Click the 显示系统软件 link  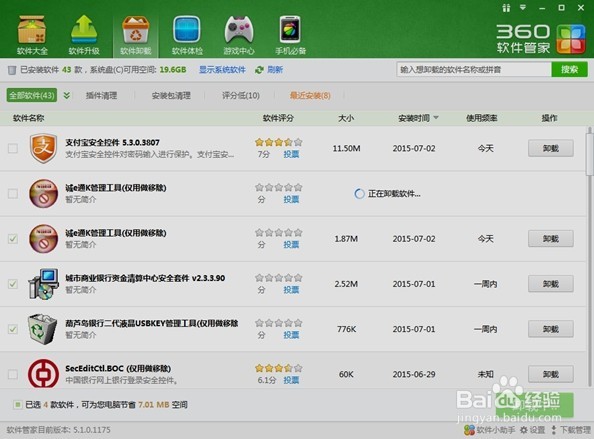click(222, 70)
